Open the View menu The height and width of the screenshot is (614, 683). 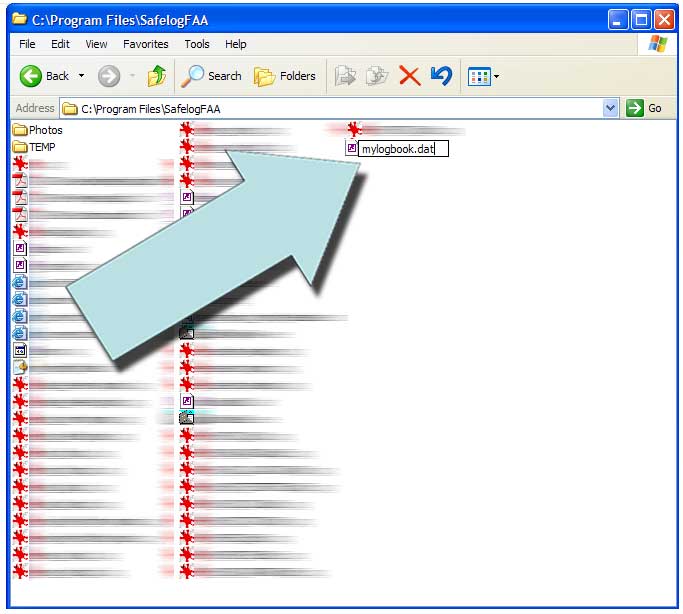(96, 44)
